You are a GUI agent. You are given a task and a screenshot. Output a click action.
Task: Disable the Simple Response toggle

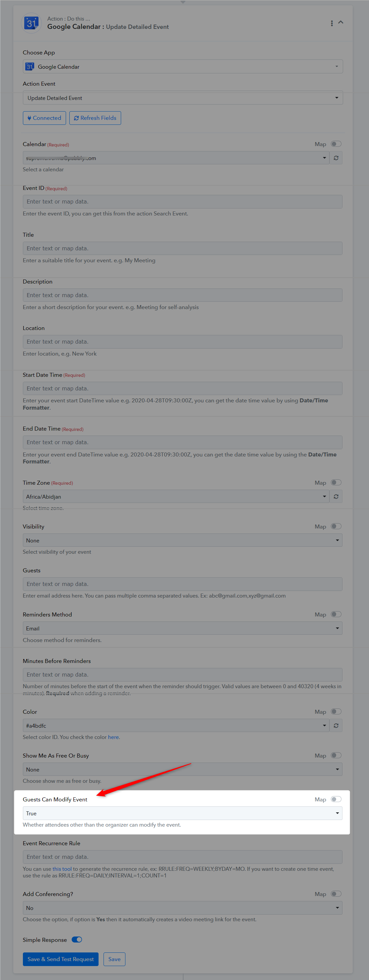(77, 940)
